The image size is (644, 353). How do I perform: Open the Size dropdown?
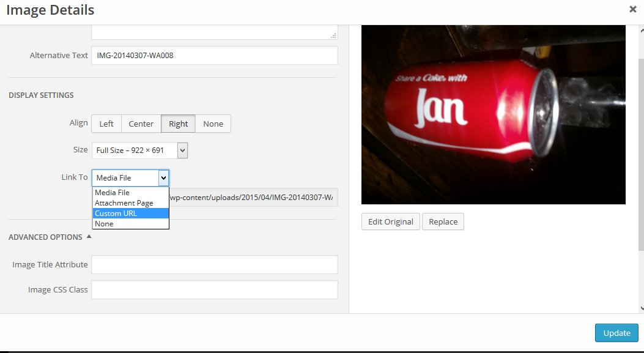139,150
